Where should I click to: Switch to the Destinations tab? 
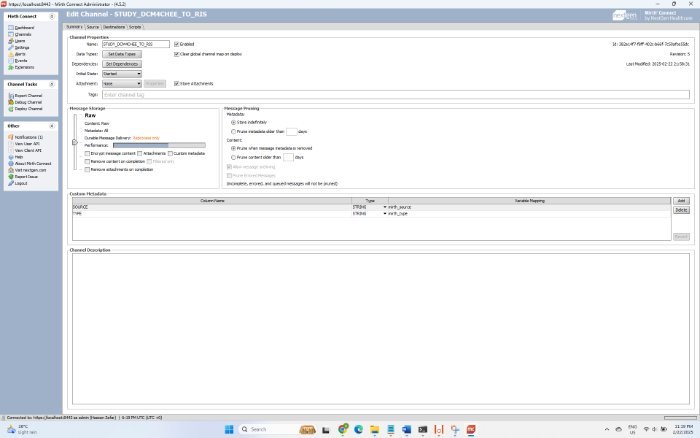coord(113,27)
